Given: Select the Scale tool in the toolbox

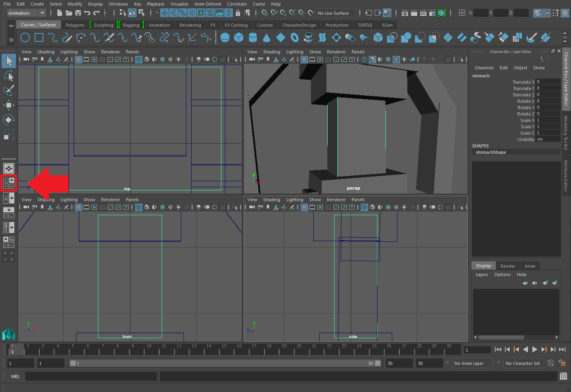Looking at the screenshot, I should tap(9, 135).
